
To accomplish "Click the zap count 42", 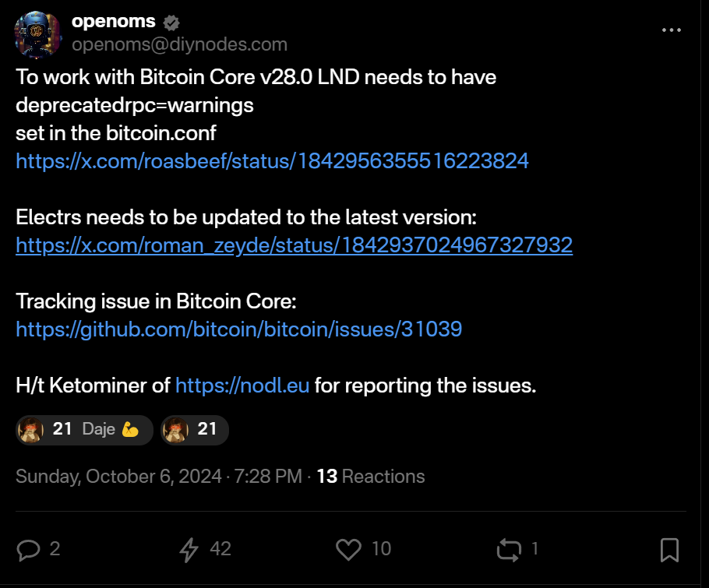I will (220, 549).
